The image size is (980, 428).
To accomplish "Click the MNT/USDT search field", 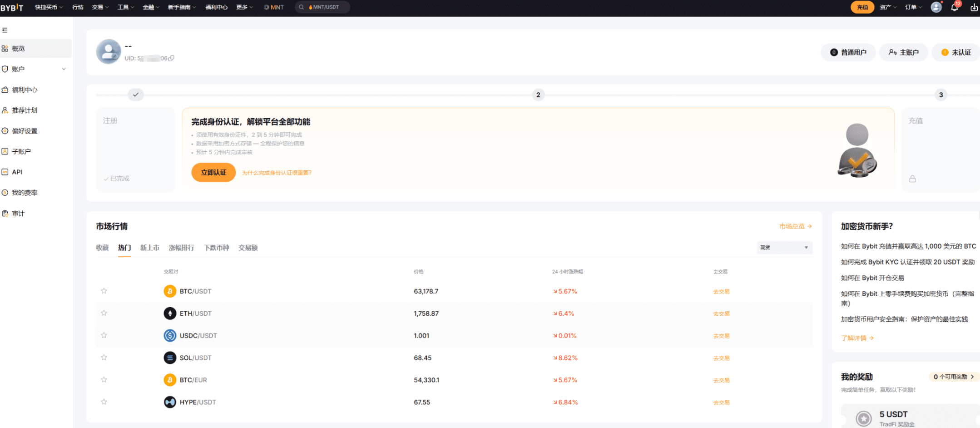I will point(322,7).
